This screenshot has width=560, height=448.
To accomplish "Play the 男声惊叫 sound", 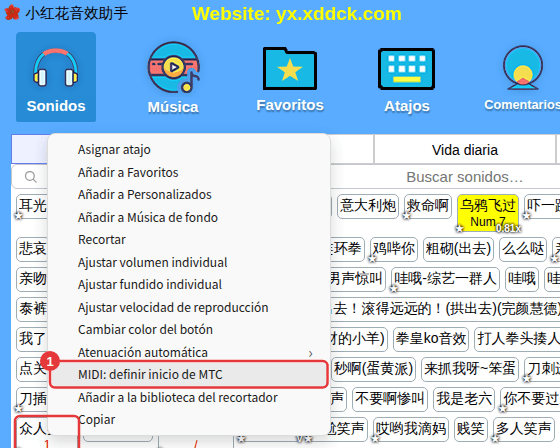I will point(357,279).
